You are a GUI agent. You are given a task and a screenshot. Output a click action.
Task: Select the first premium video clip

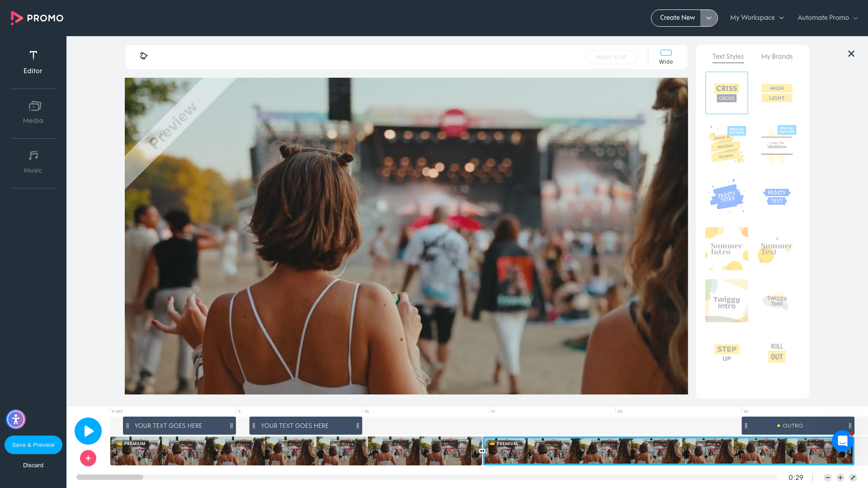click(296, 451)
